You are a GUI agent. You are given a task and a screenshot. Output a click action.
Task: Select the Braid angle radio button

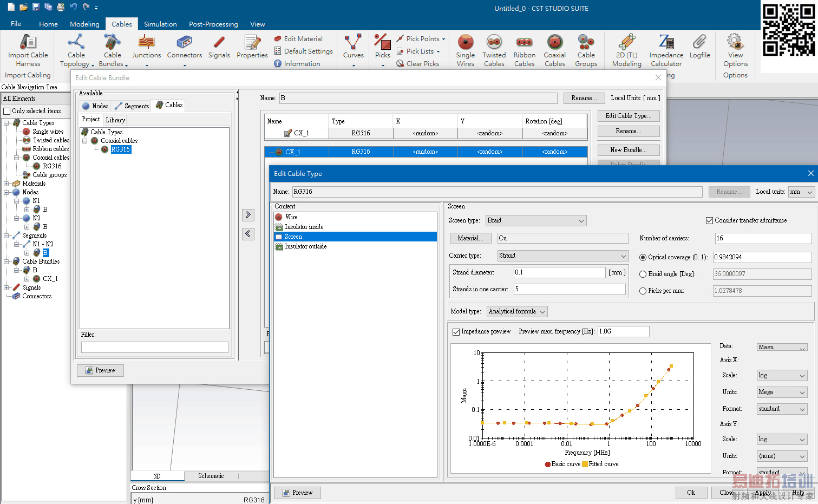pos(643,274)
